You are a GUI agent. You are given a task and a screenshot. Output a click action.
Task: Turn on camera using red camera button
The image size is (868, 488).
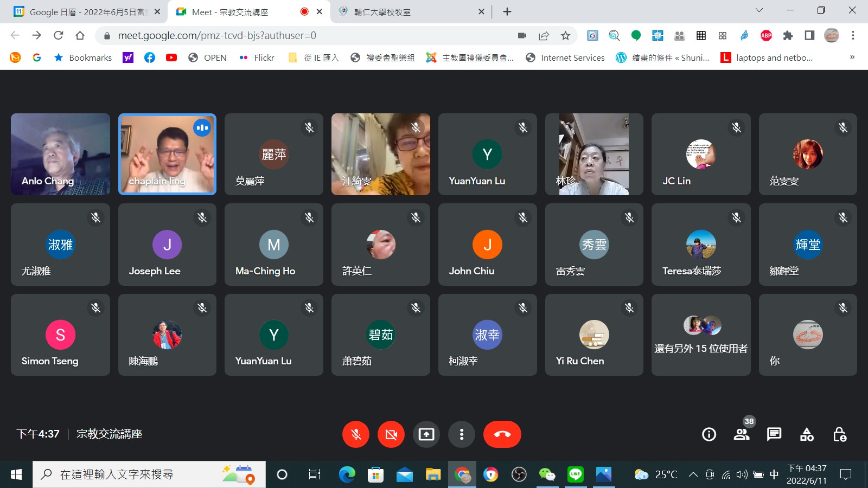coord(391,434)
